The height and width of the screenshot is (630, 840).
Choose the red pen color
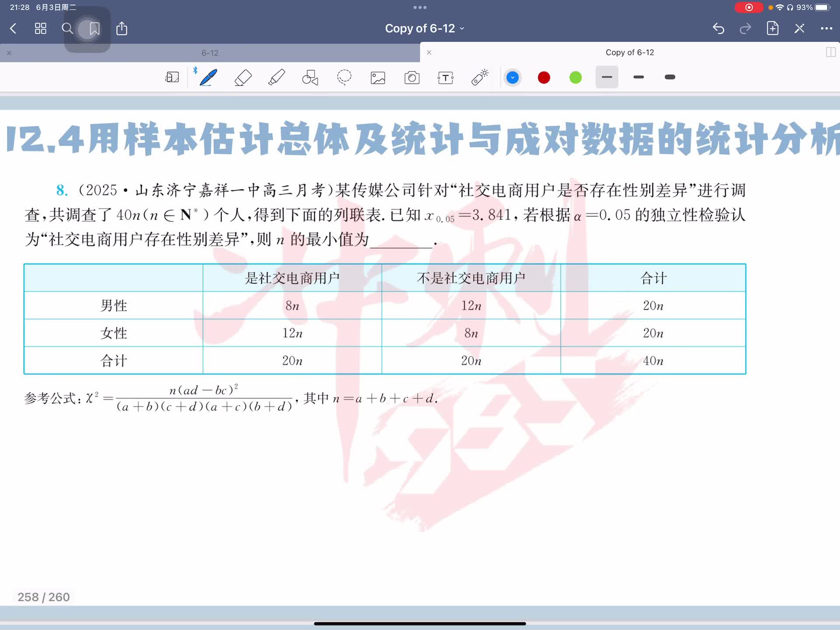coord(544,77)
